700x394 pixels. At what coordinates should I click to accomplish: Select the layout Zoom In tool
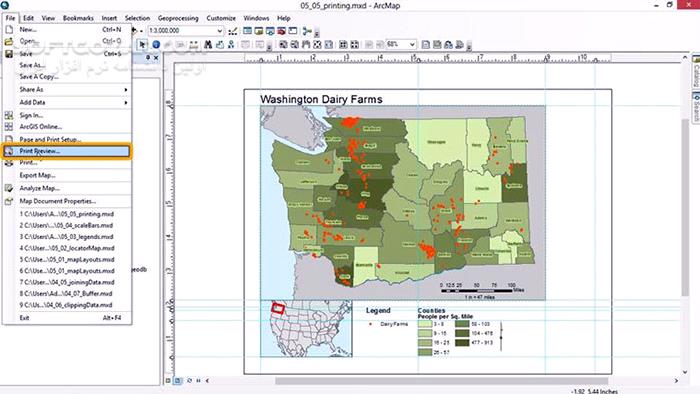pyautogui.click(x=283, y=44)
